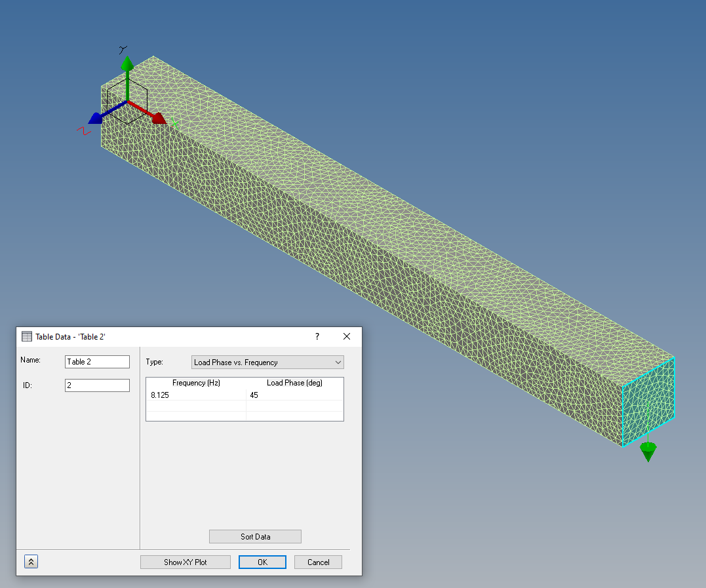This screenshot has height=588, width=706.
Task: Collapse the dialog using the double-chevron button
Action: 30,561
